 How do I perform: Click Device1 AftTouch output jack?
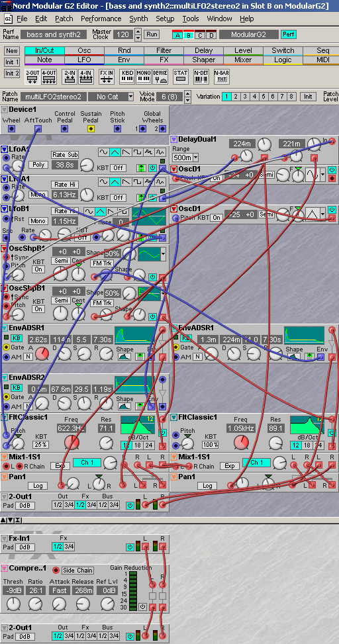point(38,128)
